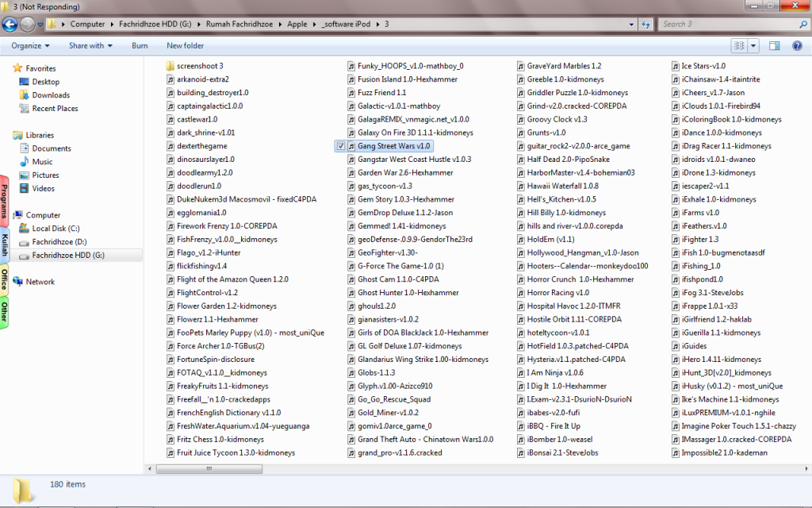Open Help via the blue question mark icon
812x508 pixels.
pos(798,45)
